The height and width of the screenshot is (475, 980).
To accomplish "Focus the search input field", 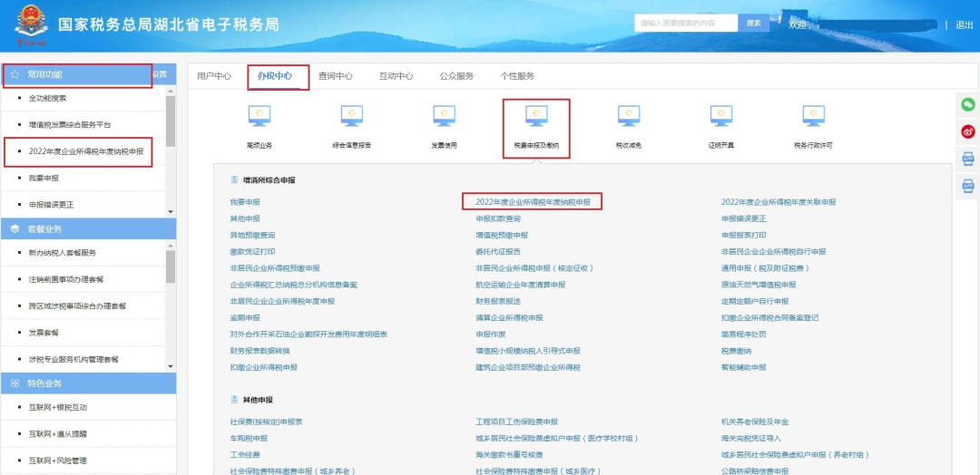I will pyautogui.click(x=686, y=23).
